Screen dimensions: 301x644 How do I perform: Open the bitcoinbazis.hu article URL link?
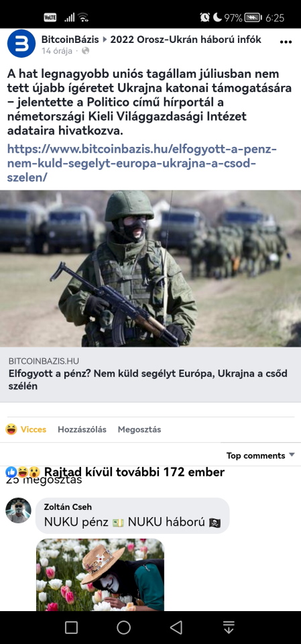point(142,163)
